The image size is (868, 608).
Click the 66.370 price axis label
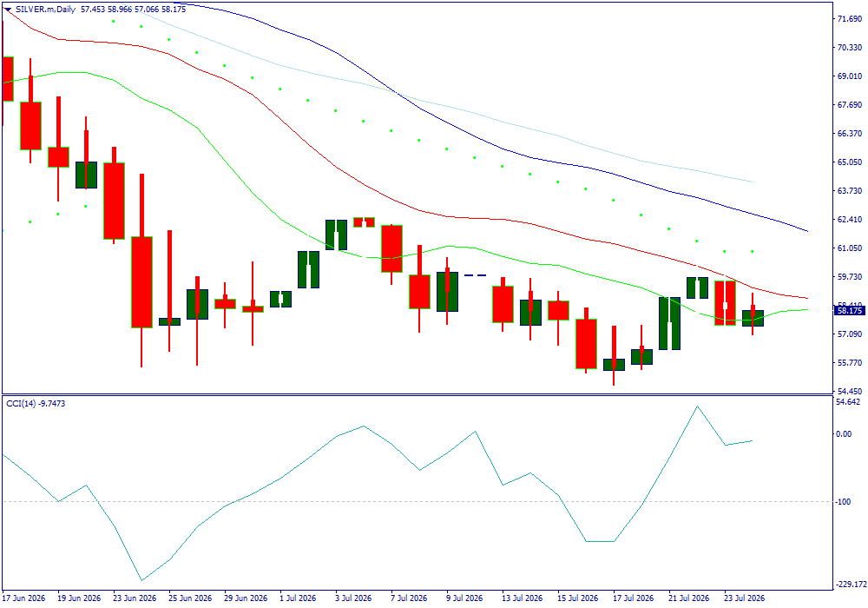pos(851,134)
